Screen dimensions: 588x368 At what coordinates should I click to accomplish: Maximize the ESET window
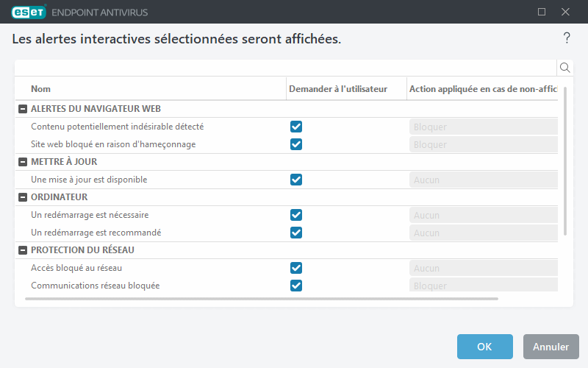(542, 12)
